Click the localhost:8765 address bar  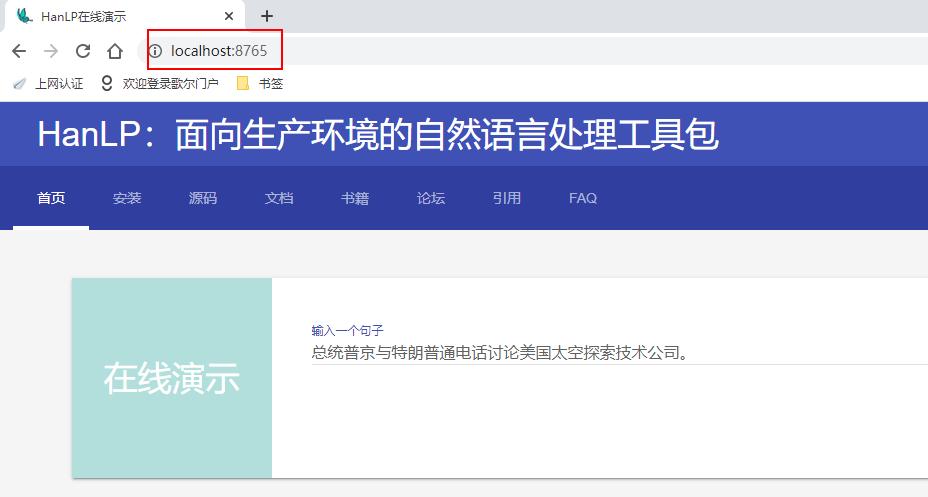[533, 51]
